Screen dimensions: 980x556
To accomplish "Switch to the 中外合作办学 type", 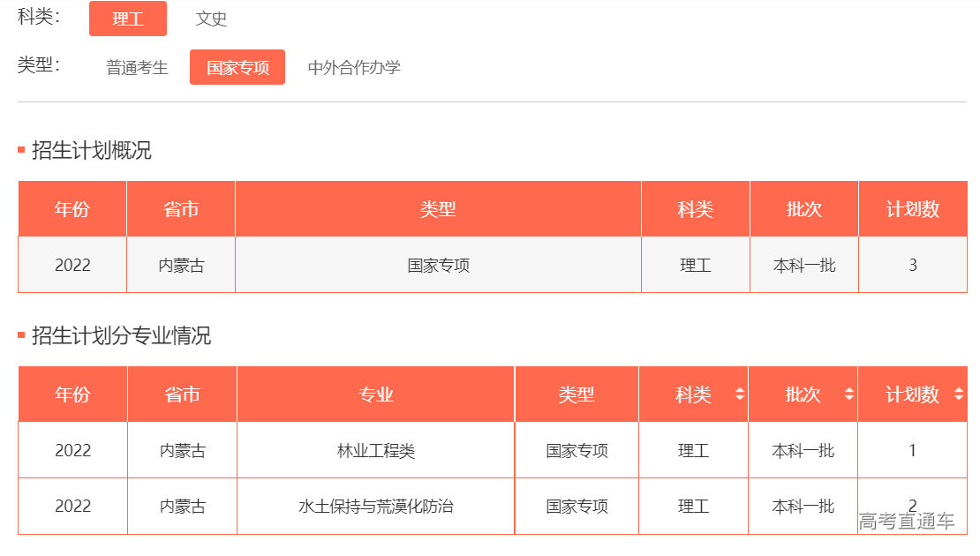I will [354, 67].
